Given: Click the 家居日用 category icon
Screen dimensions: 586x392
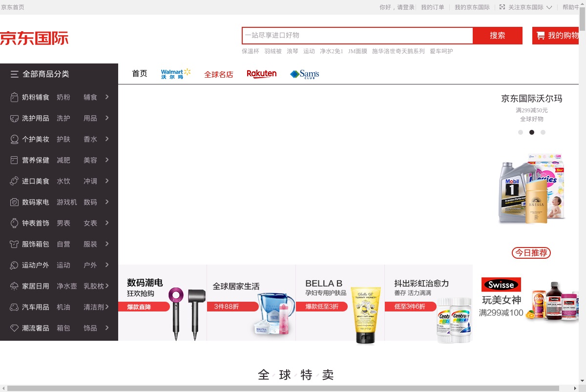Looking at the screenshot, I should (x=15, y=286).
